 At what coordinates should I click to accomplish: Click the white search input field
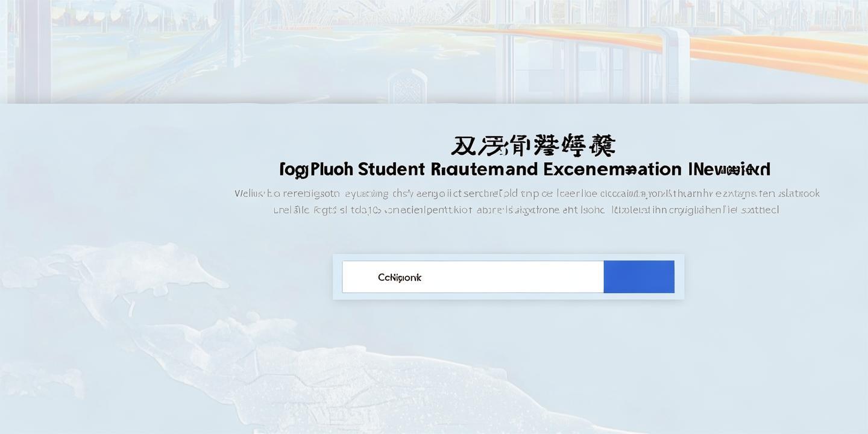(473, 277)
